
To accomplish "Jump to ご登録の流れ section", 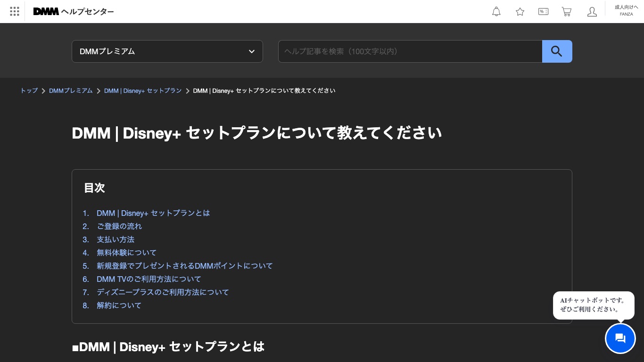I will tap(119, 226).
